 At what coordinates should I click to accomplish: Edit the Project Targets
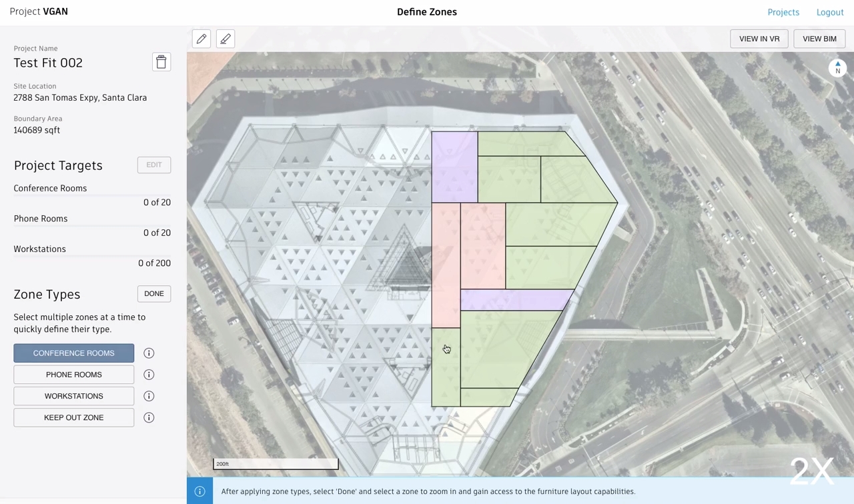click(x=154, y=165)
